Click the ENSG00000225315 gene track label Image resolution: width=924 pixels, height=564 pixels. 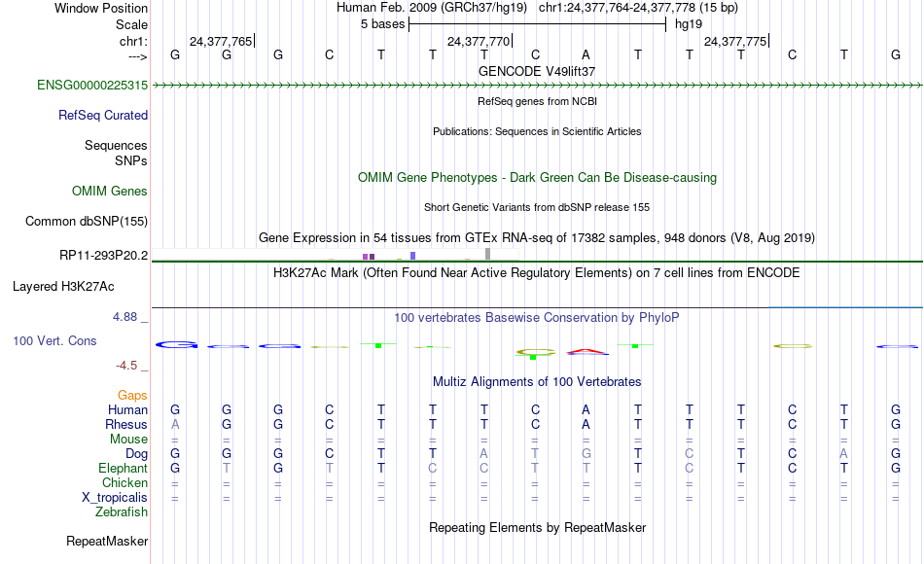[x=92, y=85]
